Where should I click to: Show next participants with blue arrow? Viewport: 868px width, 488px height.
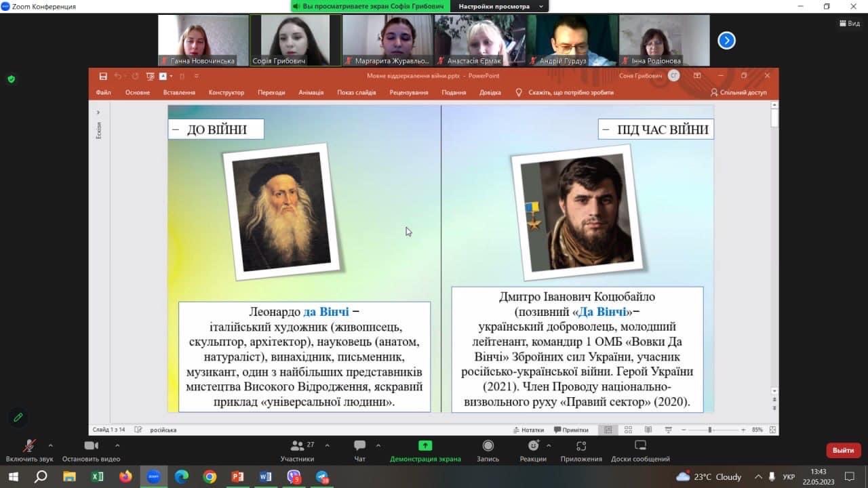726,41
